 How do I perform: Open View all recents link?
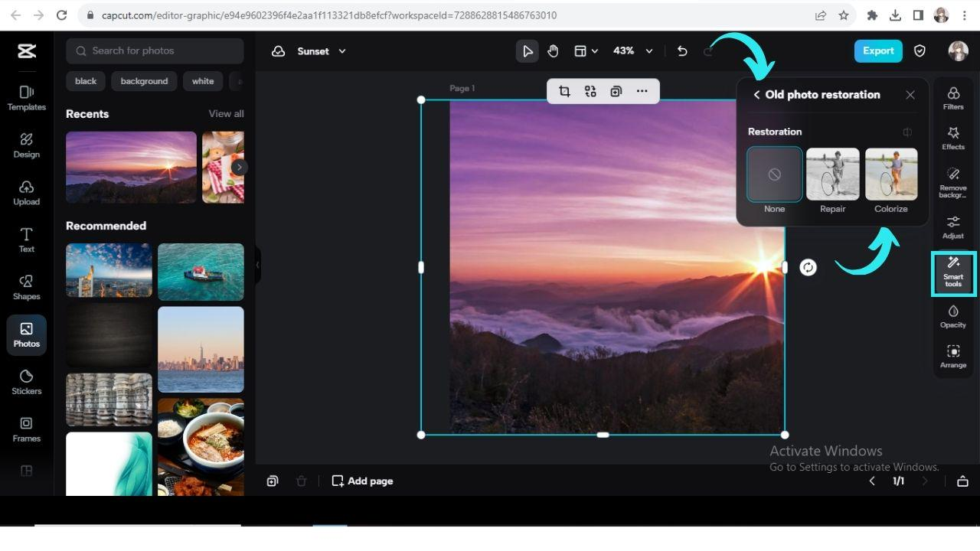(227, 114)
